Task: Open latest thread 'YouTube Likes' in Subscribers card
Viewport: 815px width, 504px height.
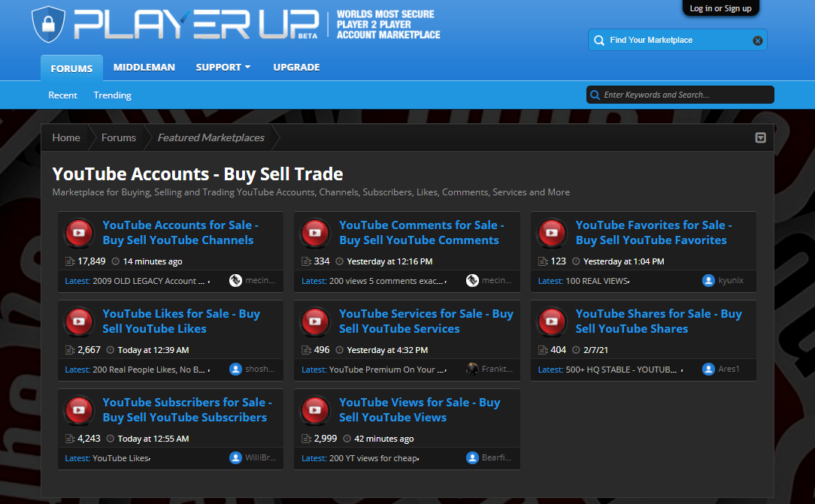Action: 120,458
